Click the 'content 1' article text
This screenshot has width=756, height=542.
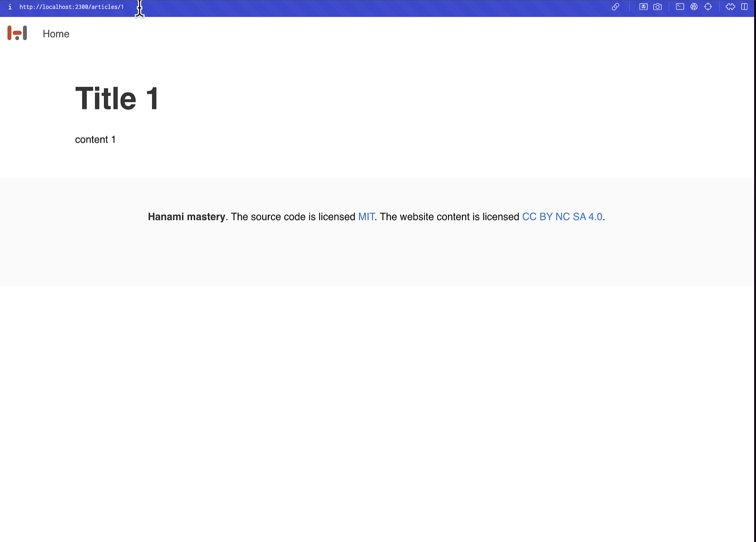[95, 140]
